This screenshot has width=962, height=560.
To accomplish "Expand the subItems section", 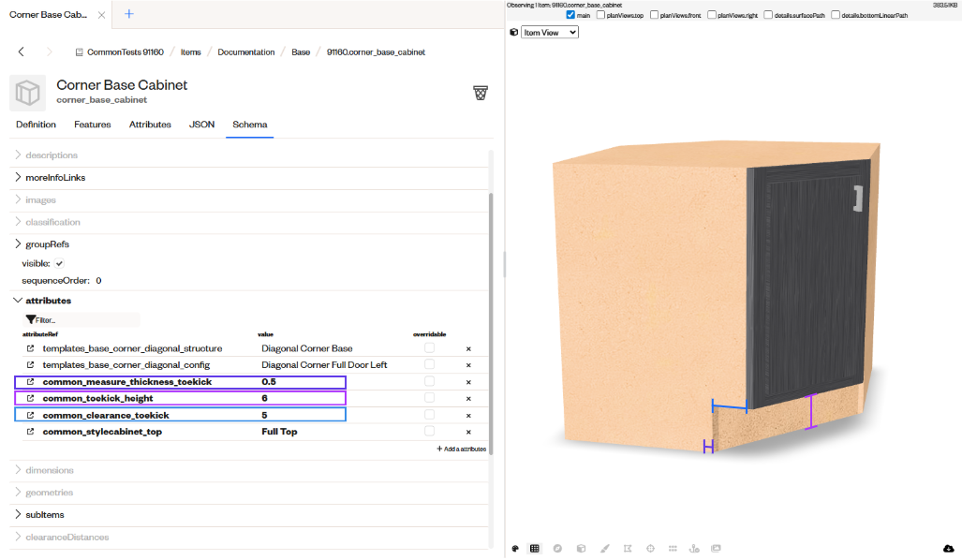I will pos(18,515).
